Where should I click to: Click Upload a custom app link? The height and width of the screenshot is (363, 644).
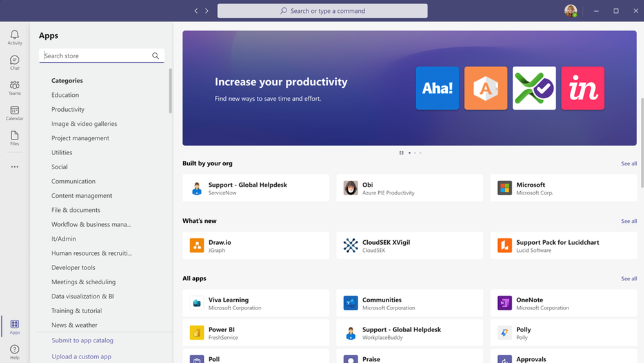pyautogui.click(x=81, y=357)
